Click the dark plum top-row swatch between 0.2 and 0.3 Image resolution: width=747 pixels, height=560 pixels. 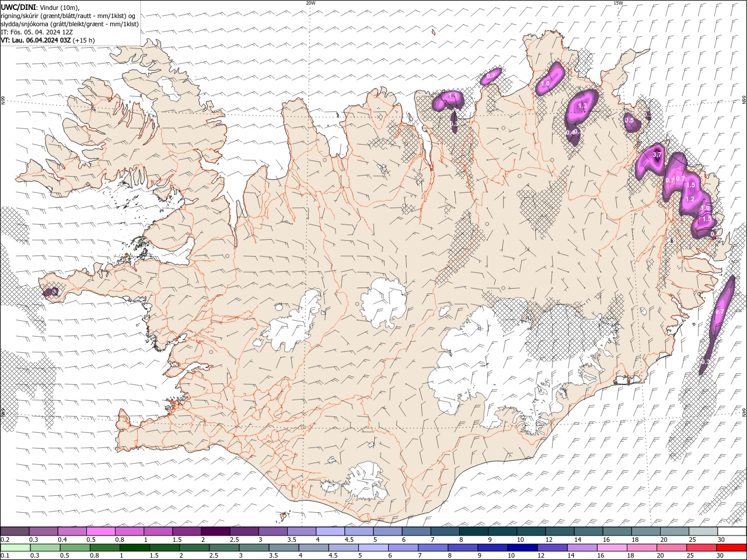coord(15,531)
